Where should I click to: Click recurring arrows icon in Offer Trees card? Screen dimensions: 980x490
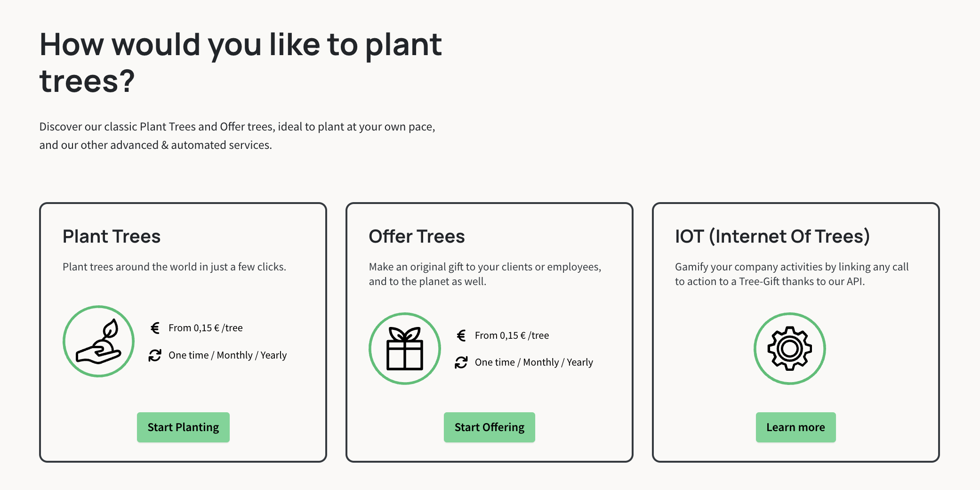tap(461, 362)
